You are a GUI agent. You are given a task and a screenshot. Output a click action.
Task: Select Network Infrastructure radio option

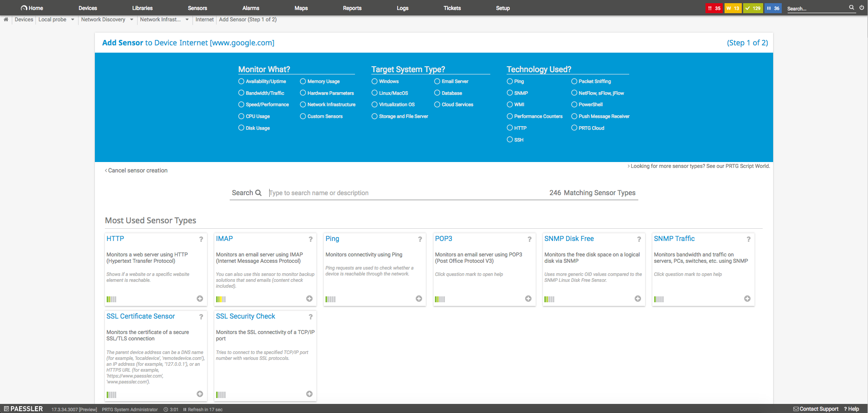tap(303, 104)
